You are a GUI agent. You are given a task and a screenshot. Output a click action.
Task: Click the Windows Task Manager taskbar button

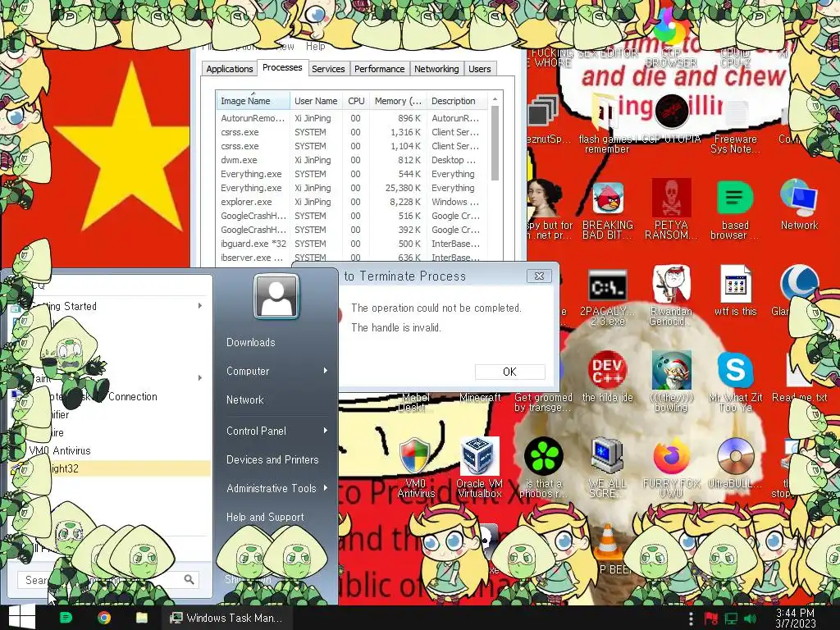(227, 618)
